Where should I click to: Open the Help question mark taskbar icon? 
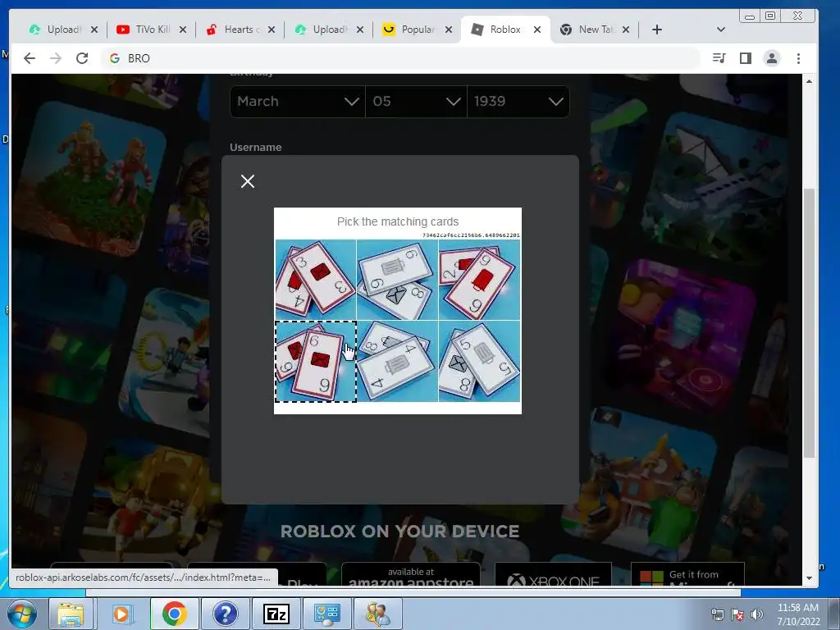[225, 614]
